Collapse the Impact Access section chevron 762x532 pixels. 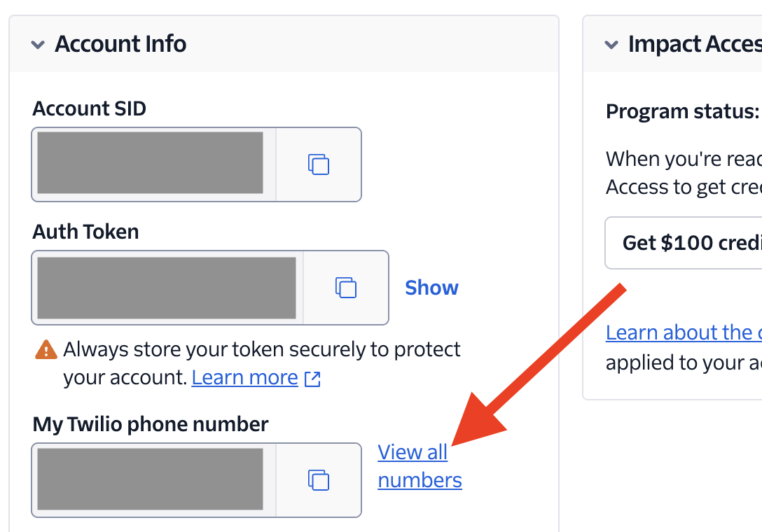click(611, 45)
